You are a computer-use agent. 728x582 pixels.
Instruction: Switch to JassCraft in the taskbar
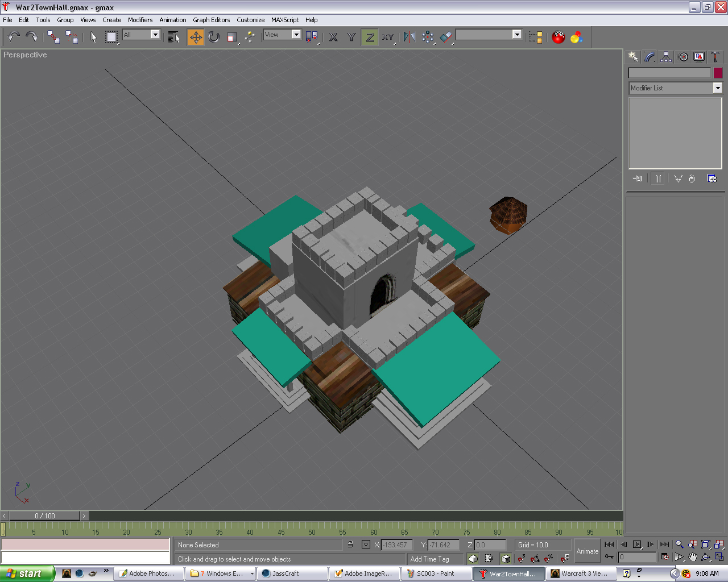pos(291,573)
